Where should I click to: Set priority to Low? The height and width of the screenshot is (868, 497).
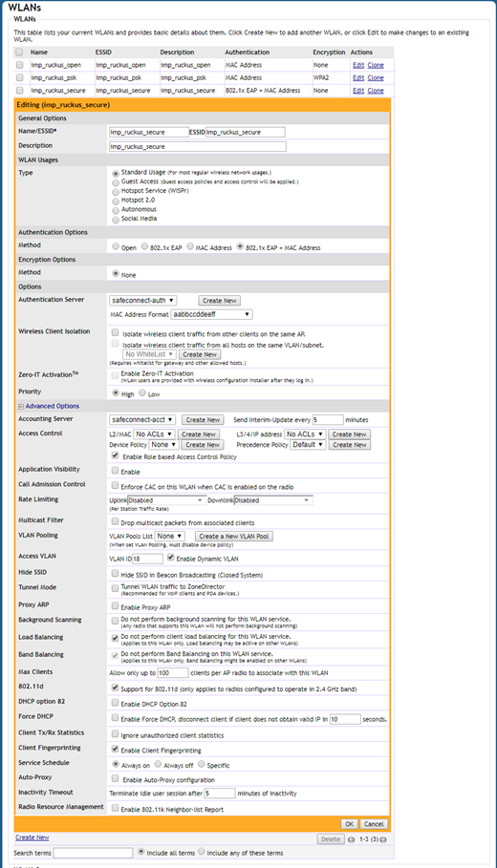pyautogui.click(x=142, y=393)
